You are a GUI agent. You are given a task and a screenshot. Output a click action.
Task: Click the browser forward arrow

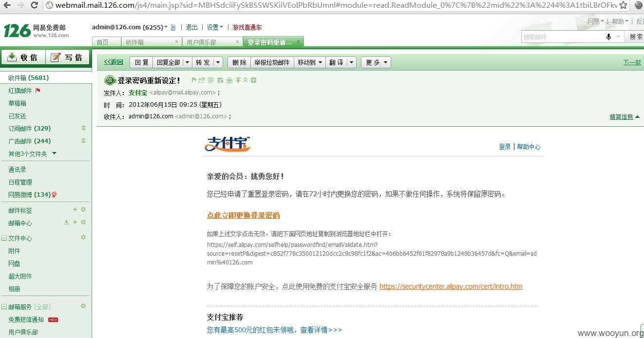[x=21, y=5]
